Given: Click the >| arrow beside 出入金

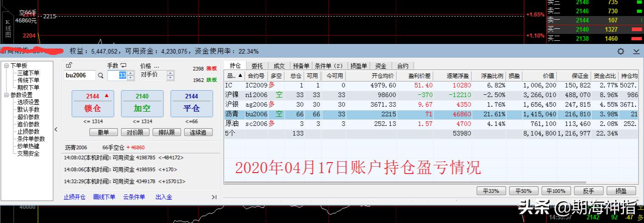Looking at the screenshot, I should [x=214, y=197].
